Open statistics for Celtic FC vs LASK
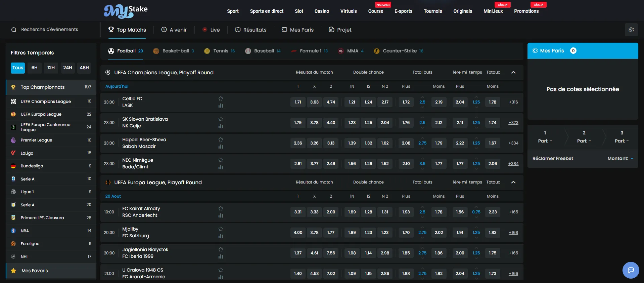This screenshot has height=283, width=644. click(x=221, y=106)
